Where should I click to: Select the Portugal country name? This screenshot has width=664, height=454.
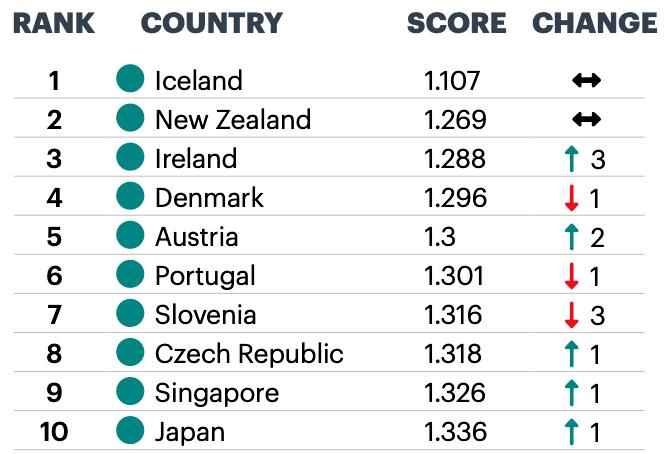click(205, 277)
